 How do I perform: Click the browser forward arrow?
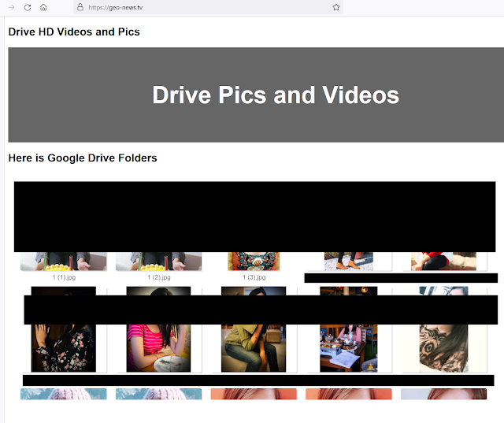point(11,7)
